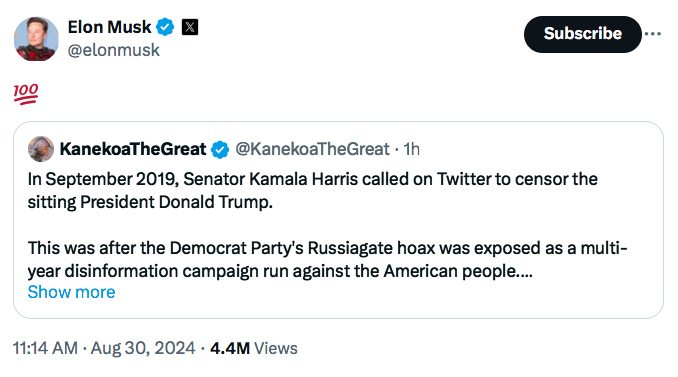This screenshot has width=678, height=377.
Task: Click KanekoaTheGreat's verified badge
Action: coord(220,150)
